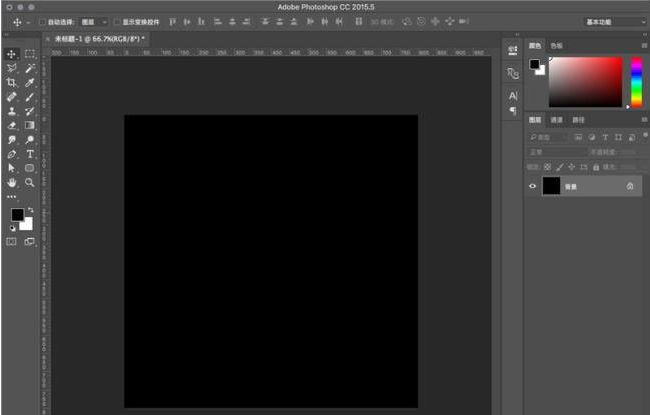Select the Magic Wand tool
Viewport: 650px width, 415px height.
(x=30, y=68)
